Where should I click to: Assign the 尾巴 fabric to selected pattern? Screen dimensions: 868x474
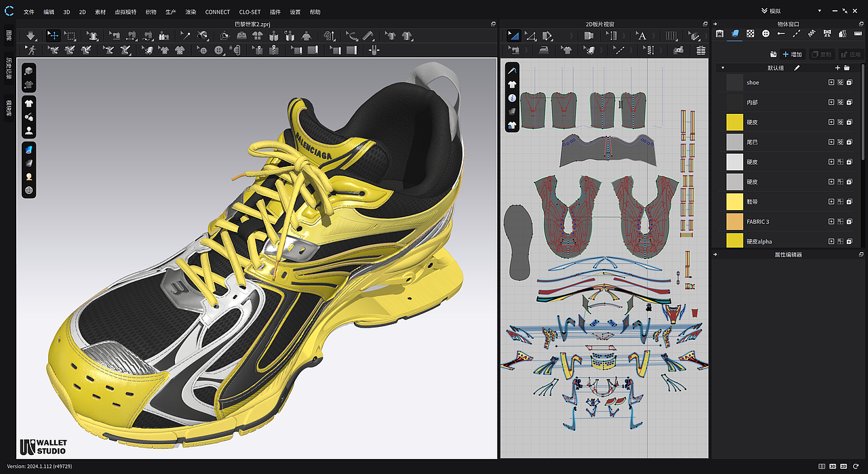click(x=831, y=142)
